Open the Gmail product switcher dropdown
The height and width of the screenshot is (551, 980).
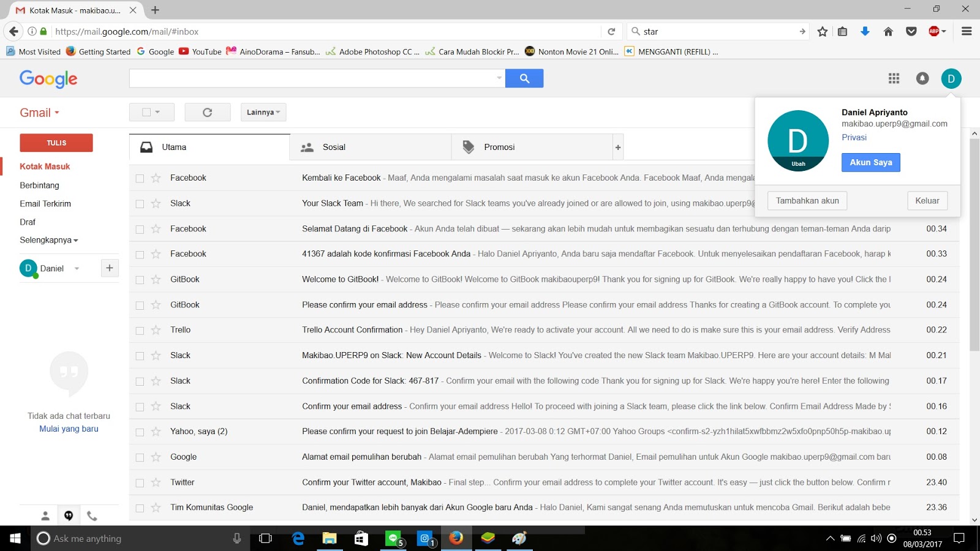pos(40,113)
